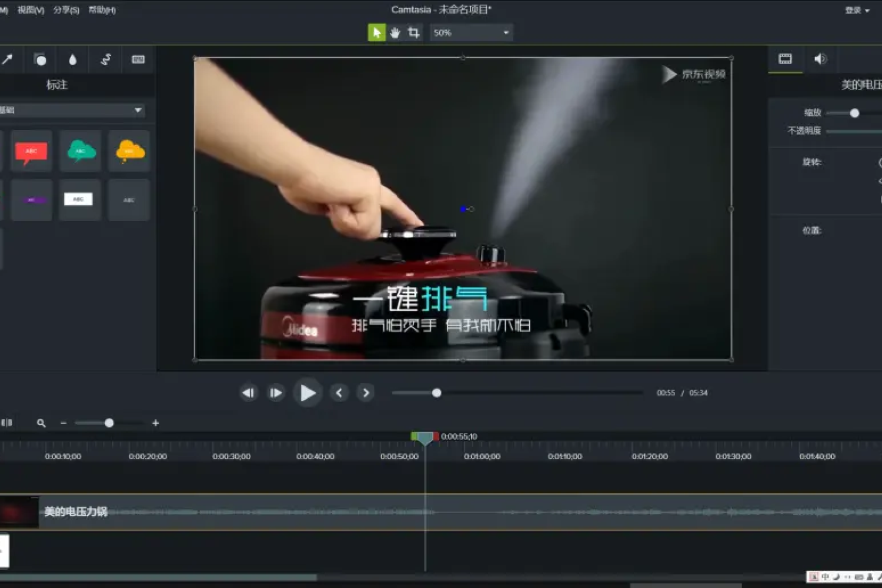The image size is (882, 588).
Task: Click the timeline zoom slider handle
Action: tap(109, 423)
